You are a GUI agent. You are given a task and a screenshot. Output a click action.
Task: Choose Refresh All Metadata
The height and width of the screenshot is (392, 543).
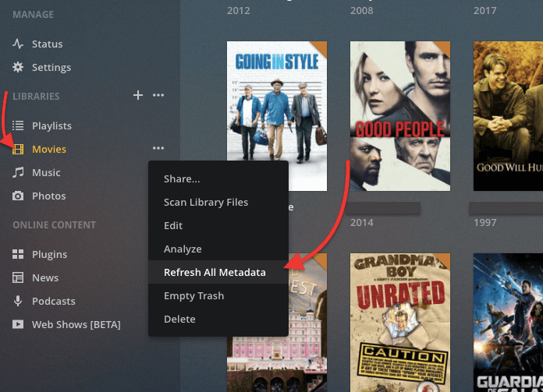point(218,272)
